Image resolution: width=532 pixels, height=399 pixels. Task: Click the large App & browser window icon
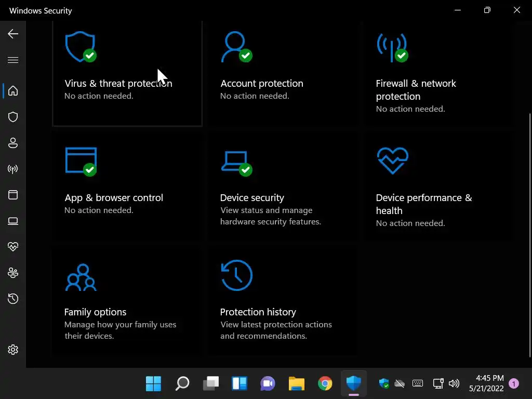click(x=81, y=162)
